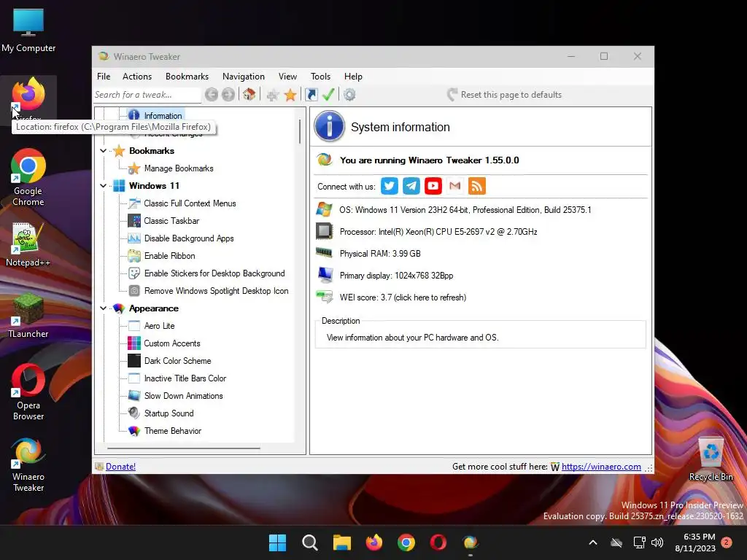This screenshot has width=747, height=560.
Task: Select TLauncher desktop shortcut
Action: point(28,316)
